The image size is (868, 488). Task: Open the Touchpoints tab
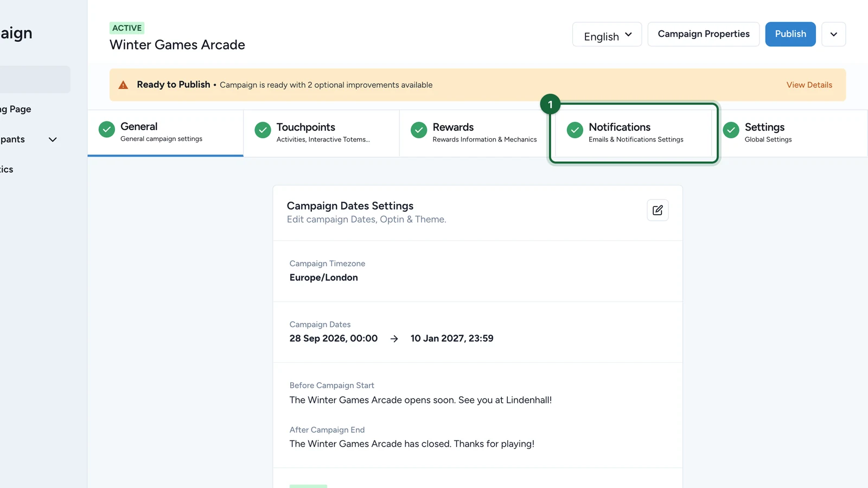coord(322,133)
